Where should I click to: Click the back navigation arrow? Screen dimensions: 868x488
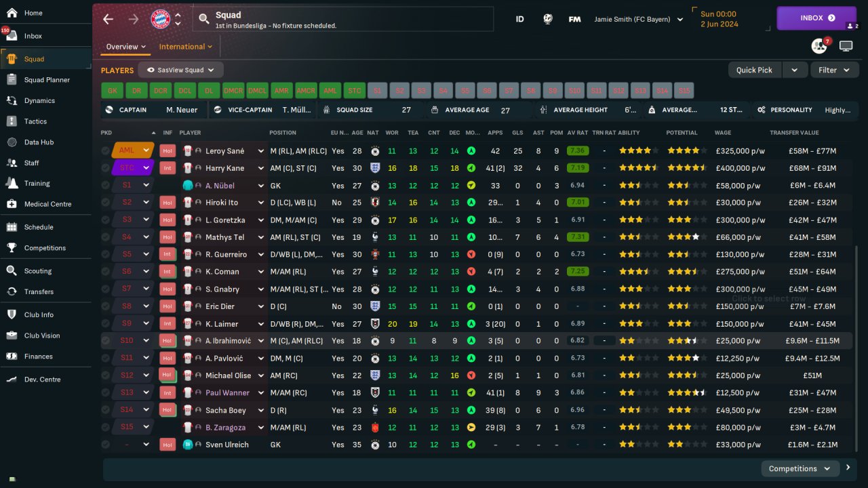coord(108,19)
